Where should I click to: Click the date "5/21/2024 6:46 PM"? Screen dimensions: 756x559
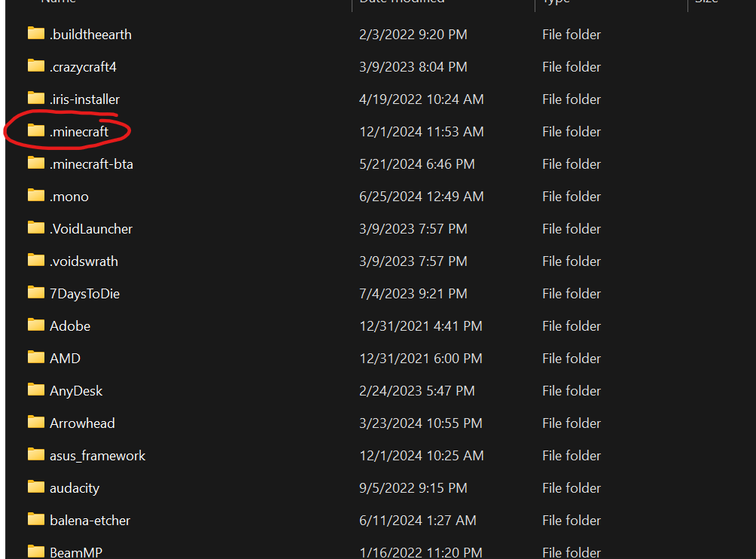pos(417,164)
